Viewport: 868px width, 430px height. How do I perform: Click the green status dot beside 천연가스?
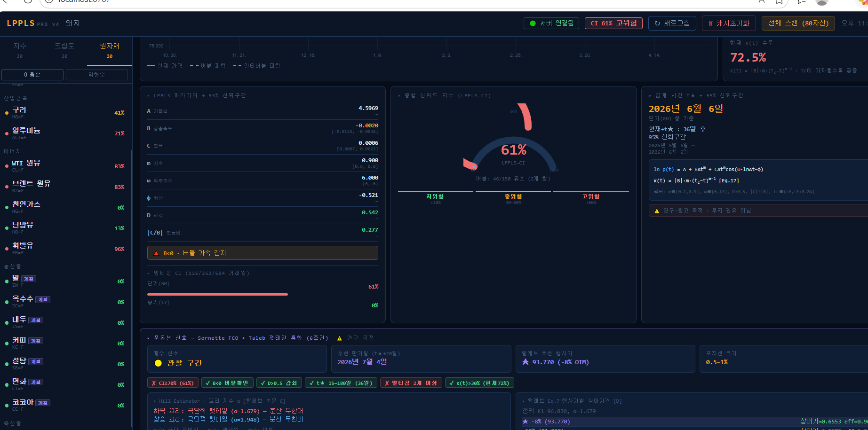pyautogui.click(x=7, y=207)
